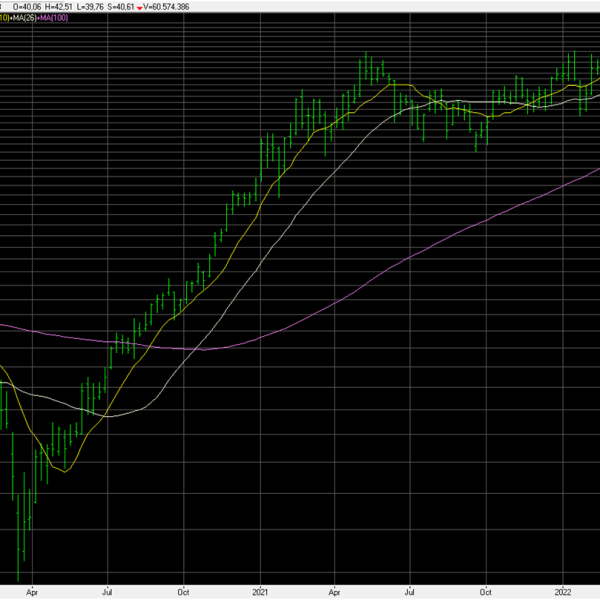Click the Jul label just before 2021's Oct

[x=410, y=591]
